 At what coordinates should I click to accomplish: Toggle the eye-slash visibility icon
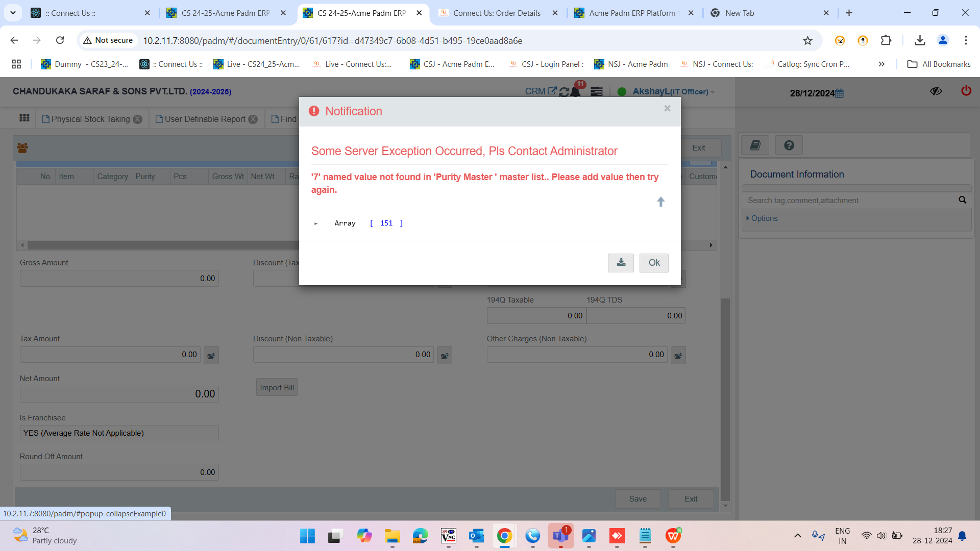pyautogui.click(x=936, y=91)
